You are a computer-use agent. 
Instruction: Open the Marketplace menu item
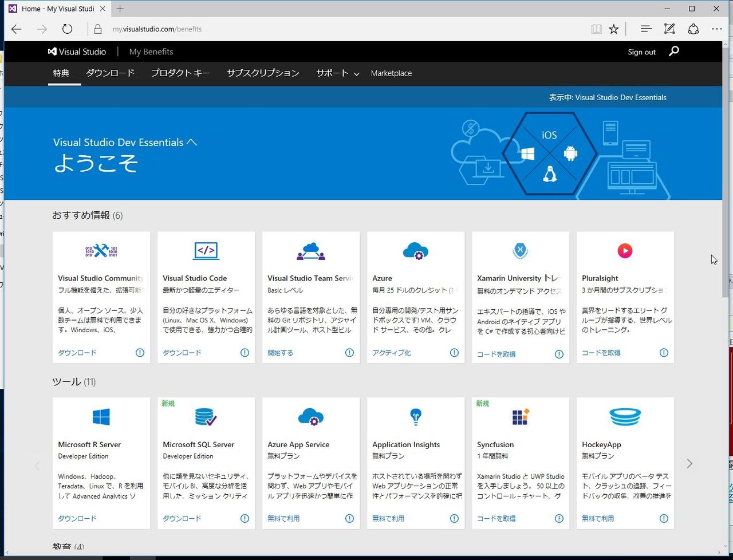tap(391, 73)
